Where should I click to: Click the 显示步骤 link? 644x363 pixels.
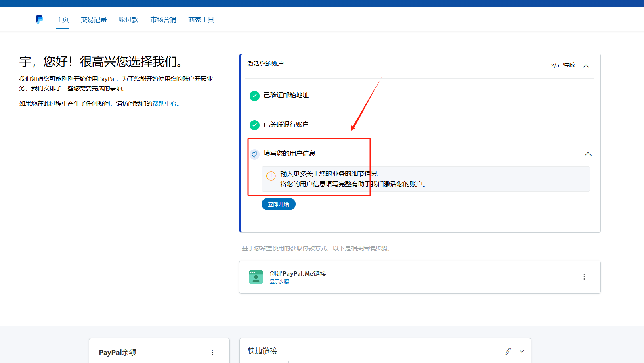(x=279, y=282)
